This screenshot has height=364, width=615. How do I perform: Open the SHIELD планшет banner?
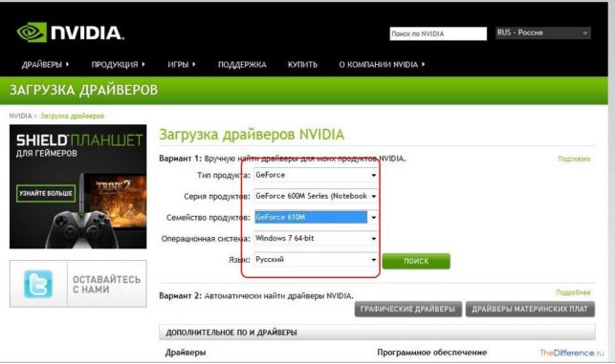tap(78, 186)
